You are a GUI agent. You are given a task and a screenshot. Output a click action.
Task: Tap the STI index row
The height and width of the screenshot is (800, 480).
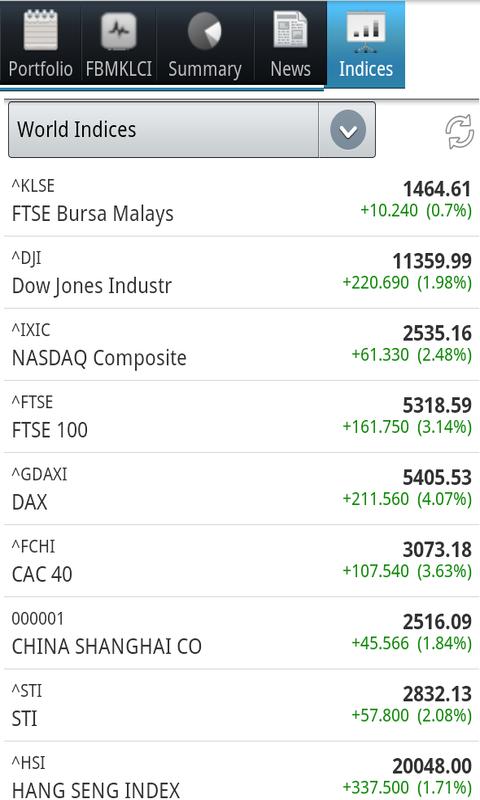(241, 705)
